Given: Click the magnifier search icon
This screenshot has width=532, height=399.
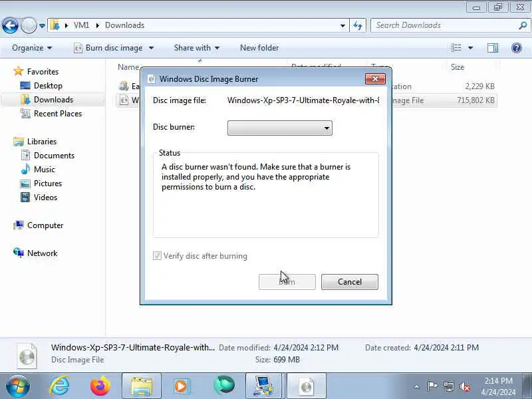Looking at the screenshot, I should 523,25.
